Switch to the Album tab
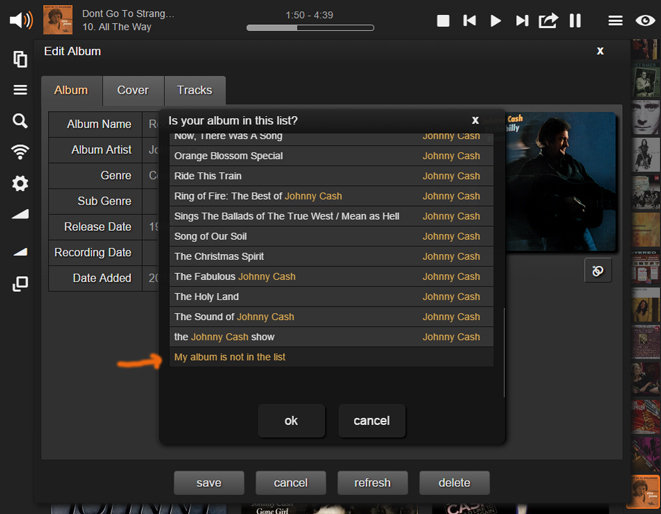The width and height of the screenshot is (661, 514). [71, 90]
